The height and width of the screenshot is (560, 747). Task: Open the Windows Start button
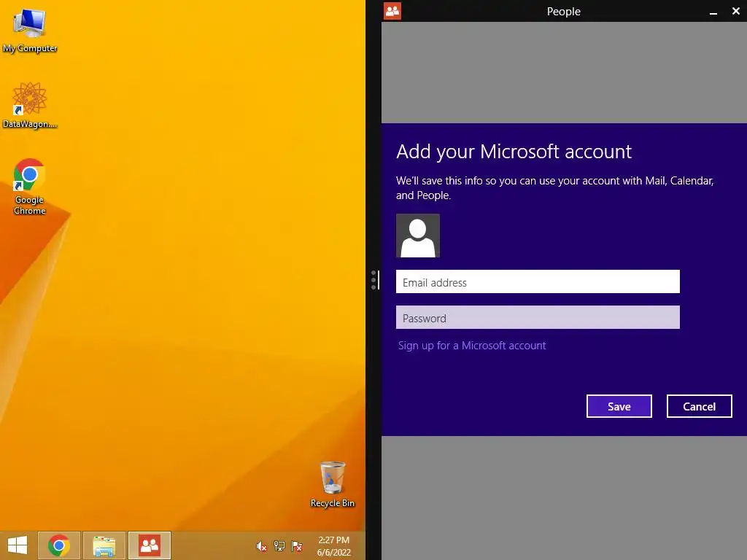18,545
